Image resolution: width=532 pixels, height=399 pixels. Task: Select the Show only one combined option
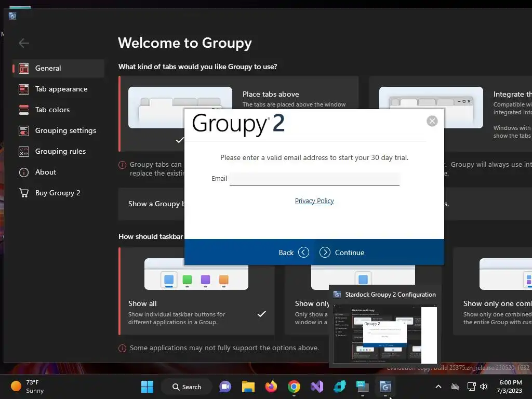pyautogui.click(x=493, y=291)
